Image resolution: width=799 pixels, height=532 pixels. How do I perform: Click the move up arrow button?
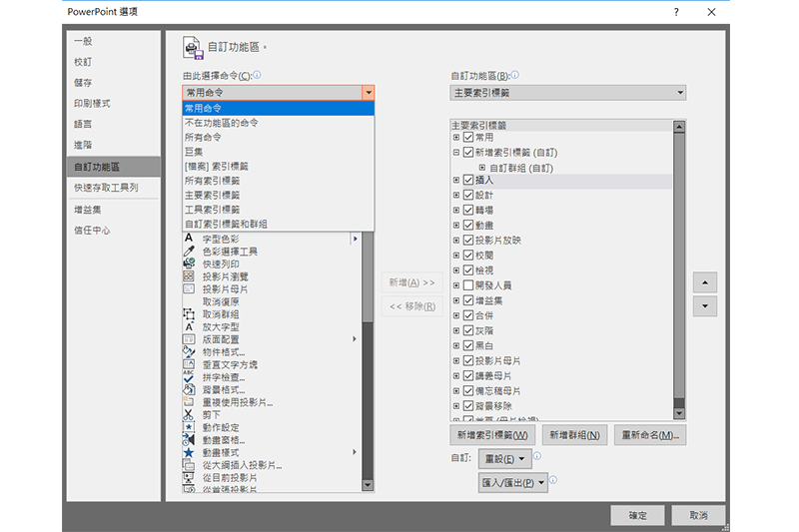[705, 282]
